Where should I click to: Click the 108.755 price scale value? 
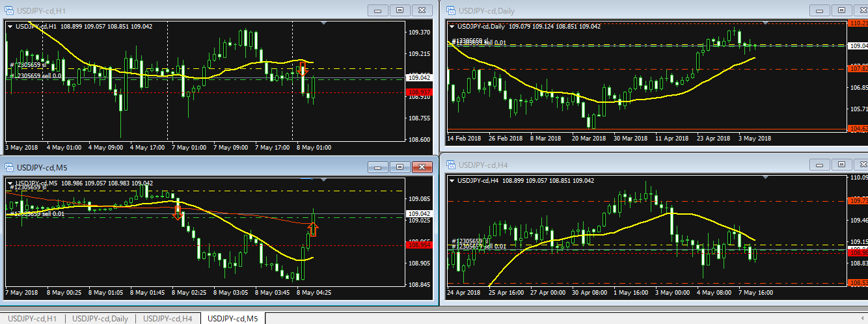click(420, 118)
